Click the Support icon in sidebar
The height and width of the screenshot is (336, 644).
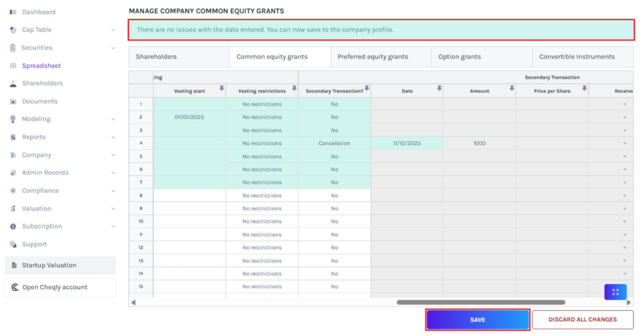pos(13,244)
